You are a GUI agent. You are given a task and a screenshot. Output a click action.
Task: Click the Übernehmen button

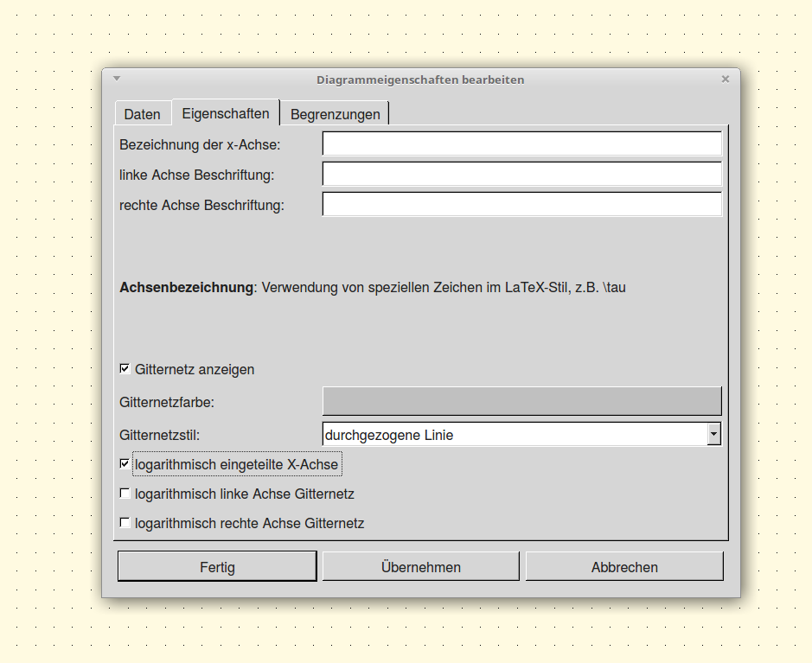pyautogui.click(x=420, y=567)
